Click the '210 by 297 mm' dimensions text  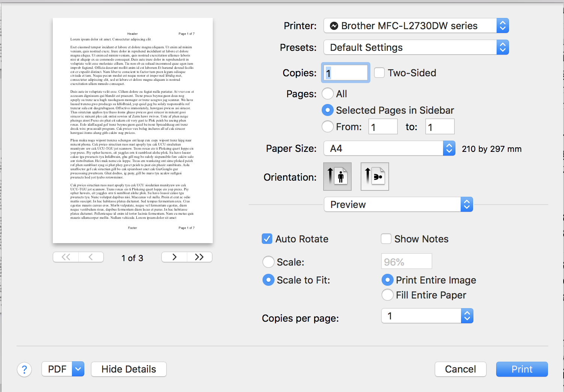click(492, 149)
